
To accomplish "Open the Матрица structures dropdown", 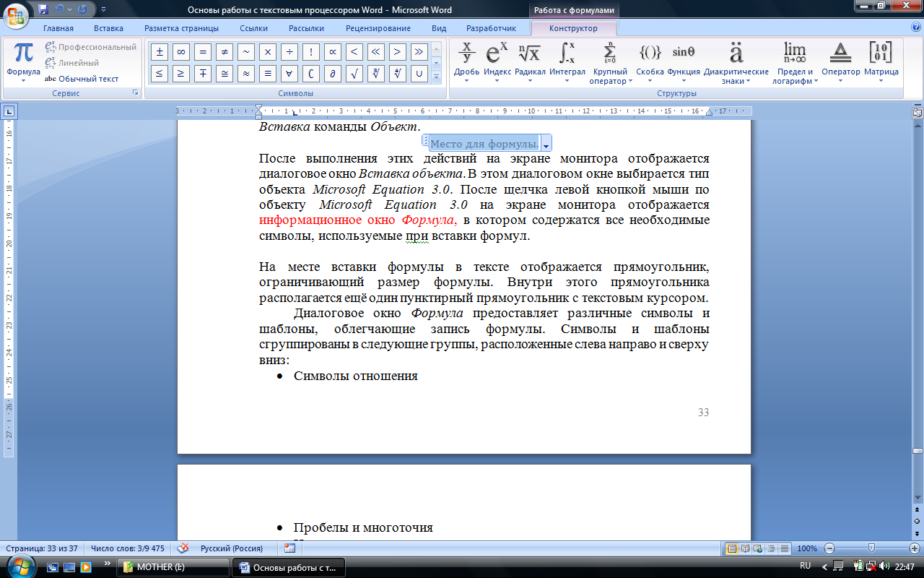I will pyautogui.click(x=881, y=64).
